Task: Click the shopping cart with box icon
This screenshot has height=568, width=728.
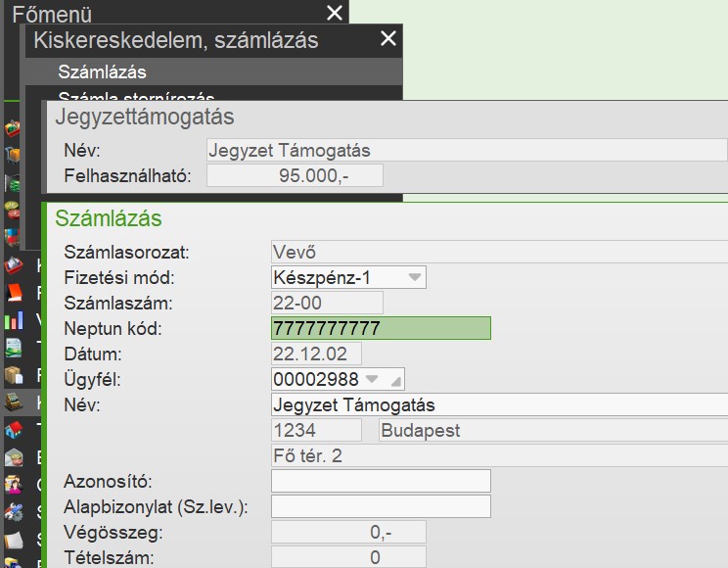Action: click(13, 155)
